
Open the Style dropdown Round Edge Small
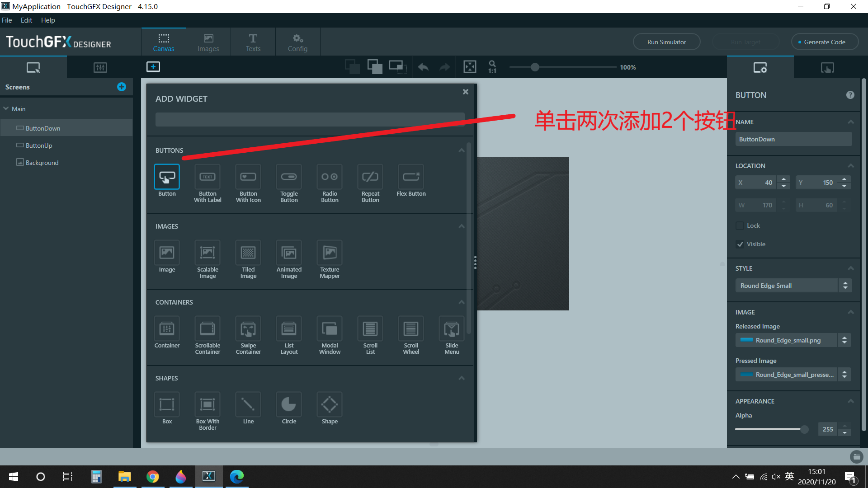[x=793, y=286]
